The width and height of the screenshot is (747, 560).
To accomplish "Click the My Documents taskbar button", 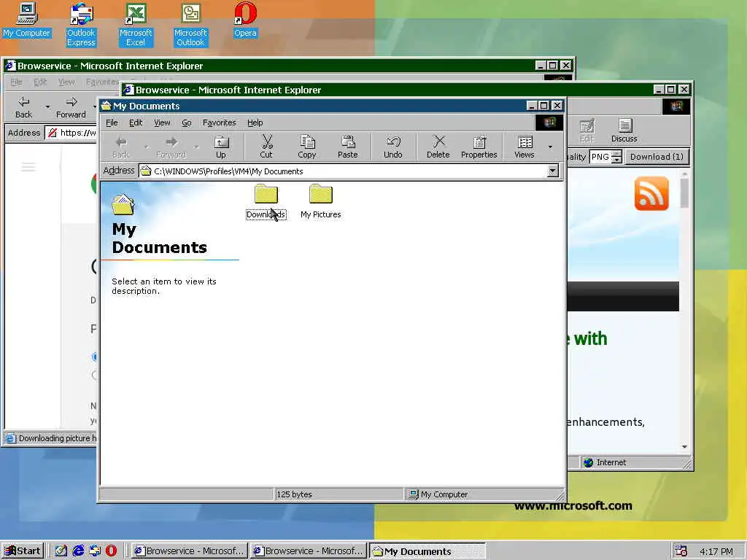I will click(x=427, y=551).
